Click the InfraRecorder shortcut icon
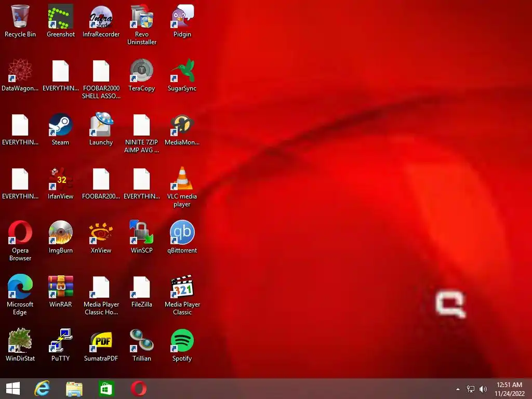The image size is (532, 399). tap(101, 17)
